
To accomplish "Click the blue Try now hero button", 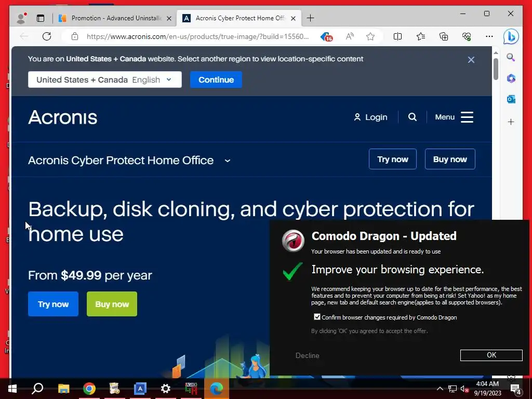I will 54,304.
